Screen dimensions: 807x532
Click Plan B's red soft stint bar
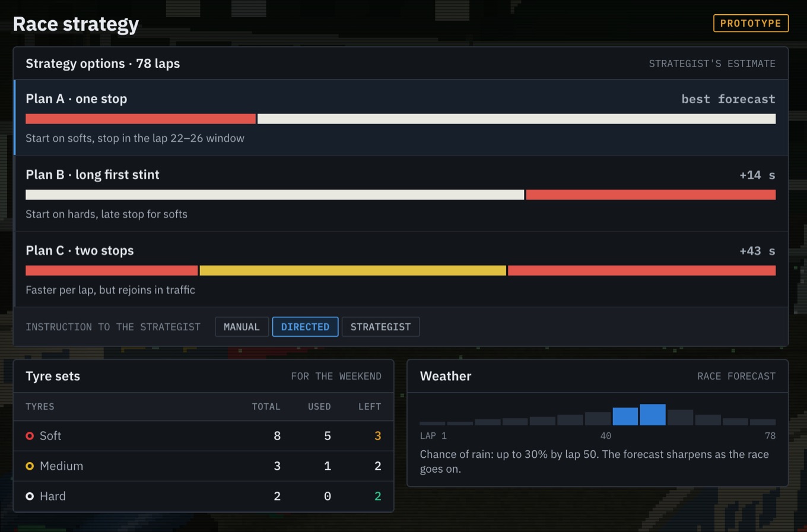pos(651,195)
